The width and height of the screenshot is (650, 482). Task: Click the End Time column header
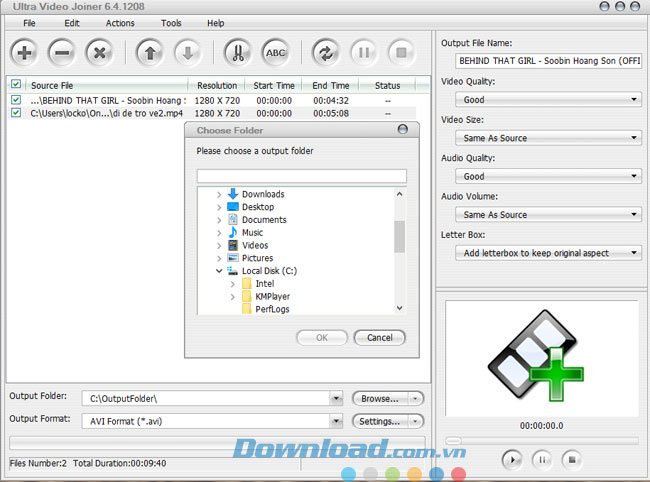[330, 85]
